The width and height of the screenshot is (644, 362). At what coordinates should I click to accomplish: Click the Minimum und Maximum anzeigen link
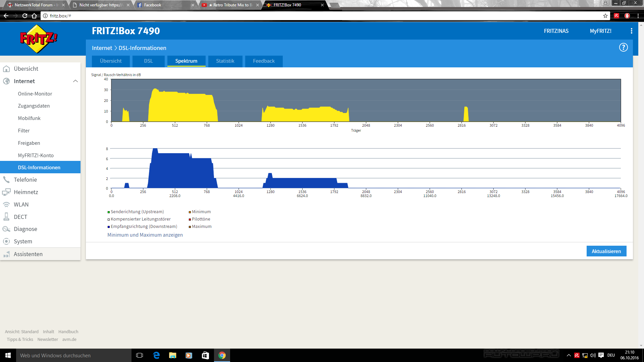click(145, 235)
